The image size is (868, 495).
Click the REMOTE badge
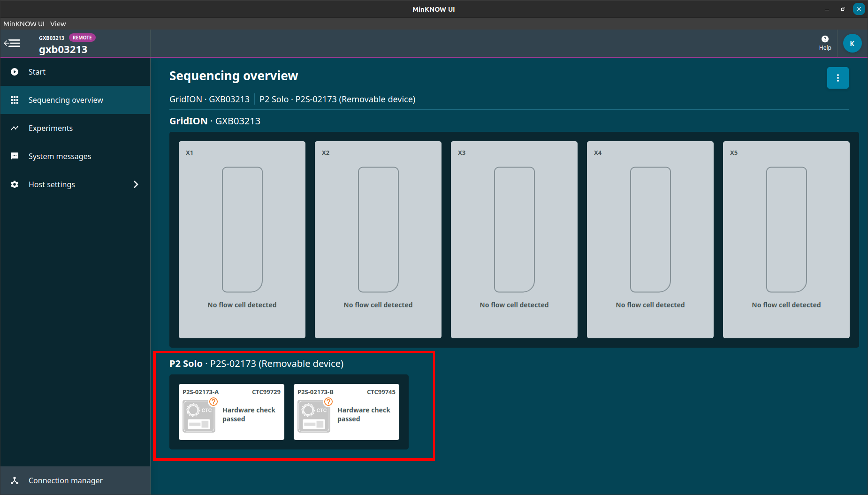82,37
